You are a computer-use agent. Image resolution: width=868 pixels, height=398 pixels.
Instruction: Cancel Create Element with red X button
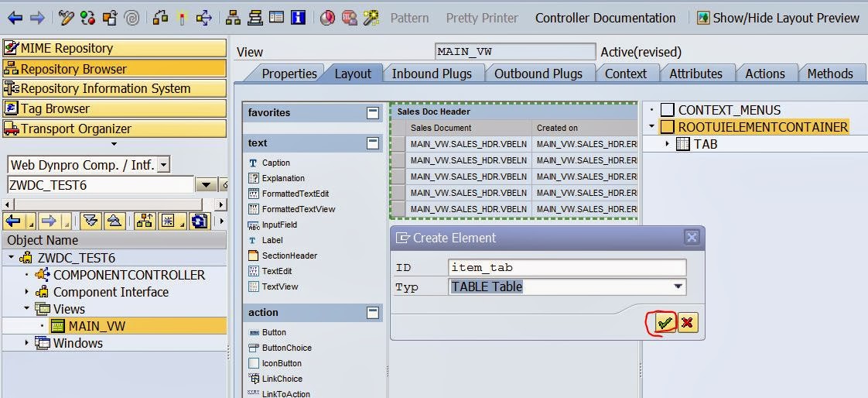(688, 322)
